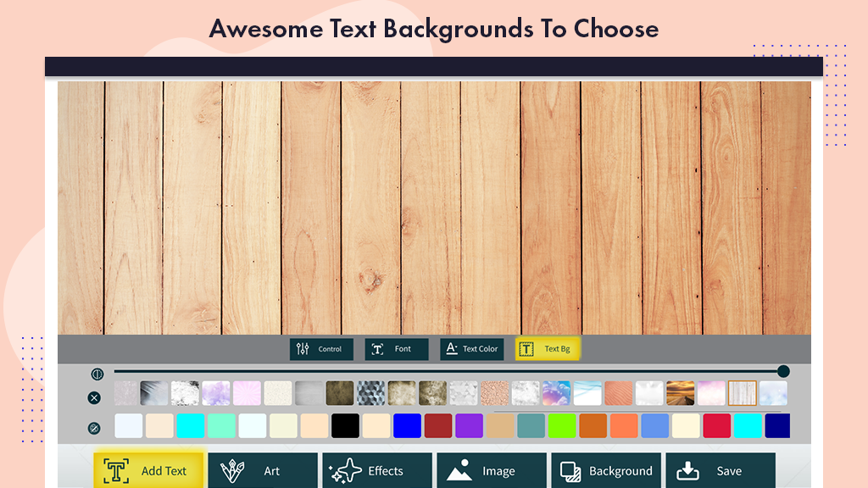The width and height of the screenshot is (868, 488).
Task: Click the no-color icon beside swatches
Action: [x=94, y=428]
